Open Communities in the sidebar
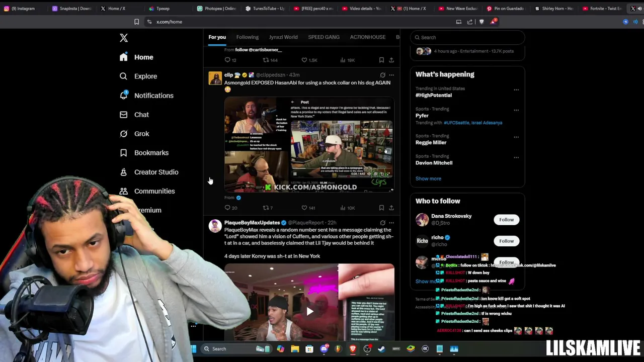Screen dimensions: 644x362 point(147,191)
